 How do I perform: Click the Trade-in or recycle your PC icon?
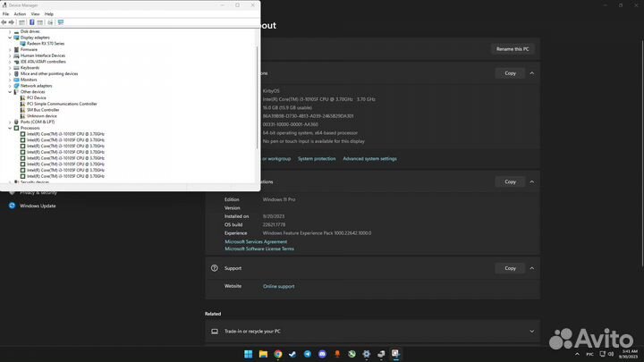coord(215,332)
